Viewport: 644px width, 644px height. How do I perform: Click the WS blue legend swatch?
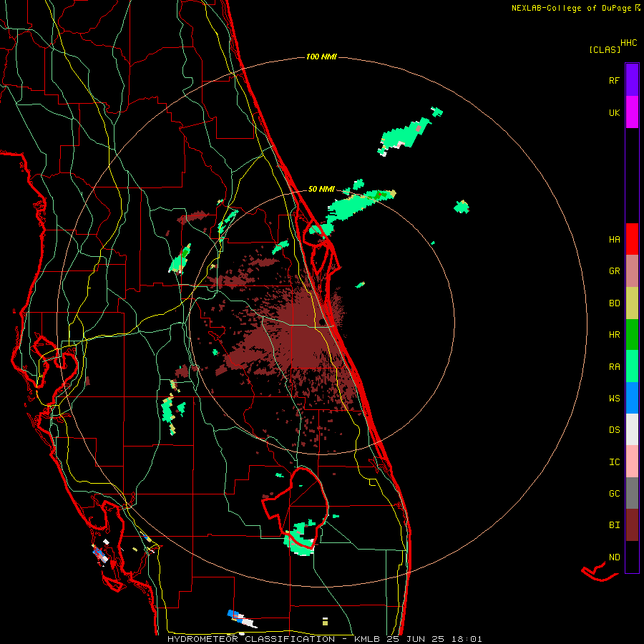(x=632, y=398)
